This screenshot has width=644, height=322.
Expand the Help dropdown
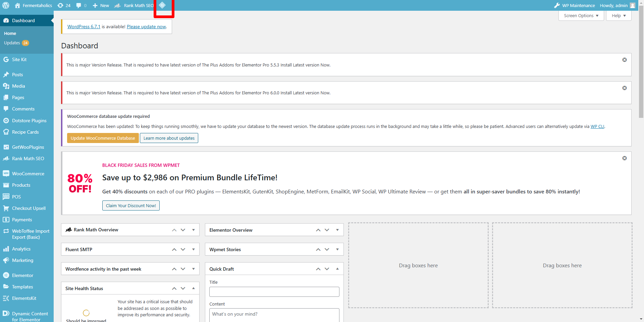[x=619, y=16]
